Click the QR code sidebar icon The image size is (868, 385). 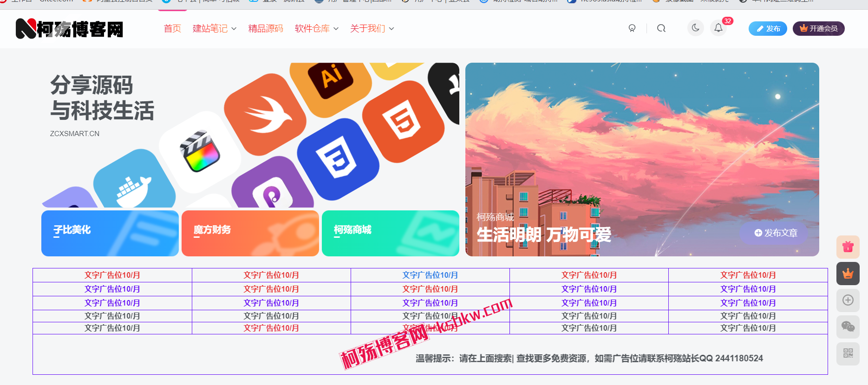848,353
